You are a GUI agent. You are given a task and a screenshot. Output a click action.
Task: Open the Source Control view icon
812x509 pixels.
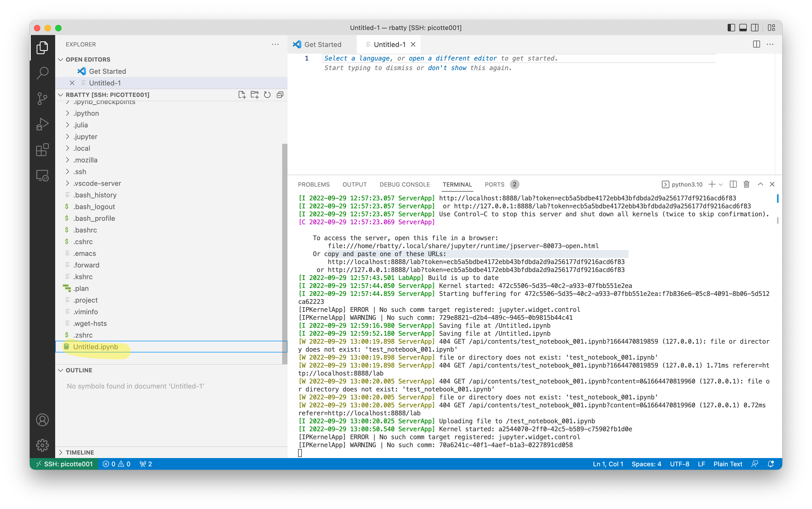pyautogui.click(x=42, y=98)
